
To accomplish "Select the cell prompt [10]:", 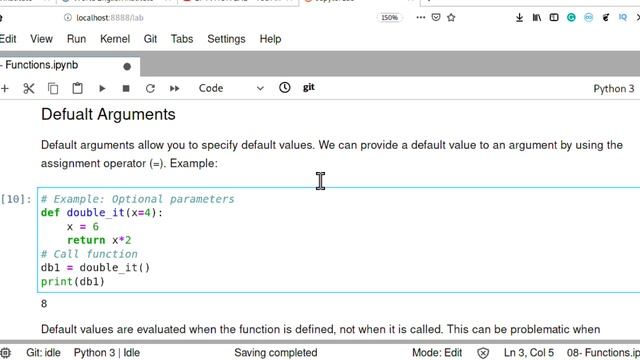I will (16, 199).
